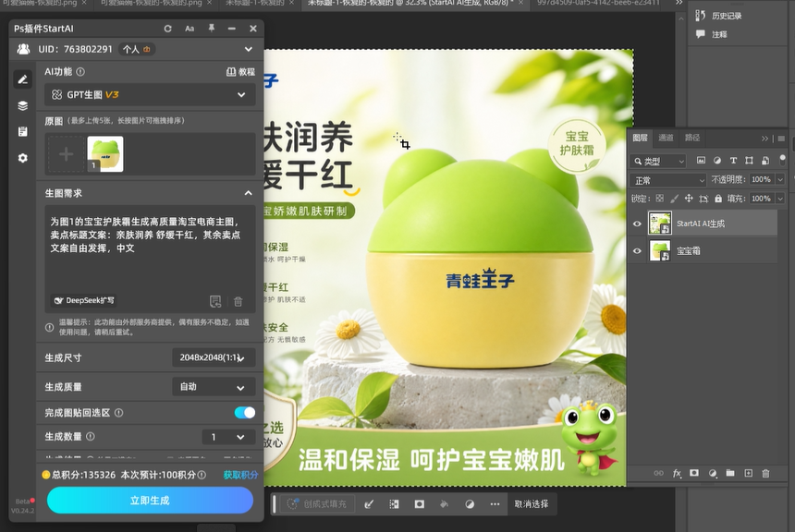Image resolution: width=795 pixels, height=532 pixels.
Task: Open StartAI settings gear in sidebar
Action: click(x=23, y=158)
